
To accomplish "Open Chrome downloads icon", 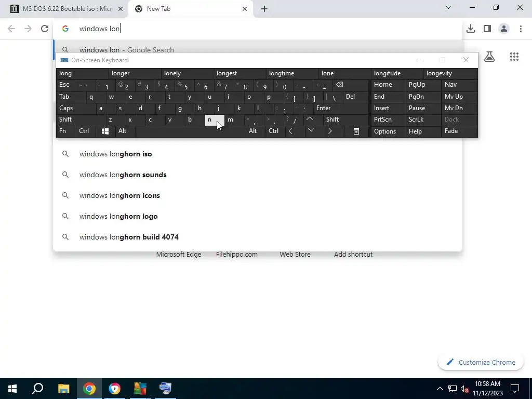I will click(x=471, y=29).
